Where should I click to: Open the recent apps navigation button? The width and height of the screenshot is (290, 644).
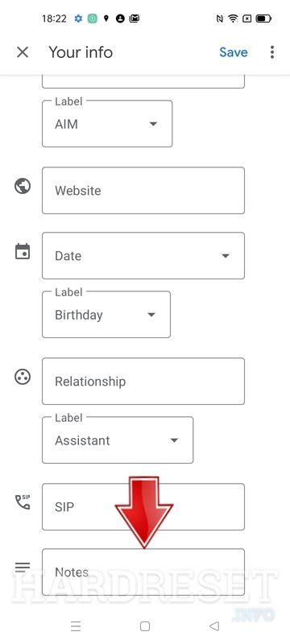(x=76, y=626)
